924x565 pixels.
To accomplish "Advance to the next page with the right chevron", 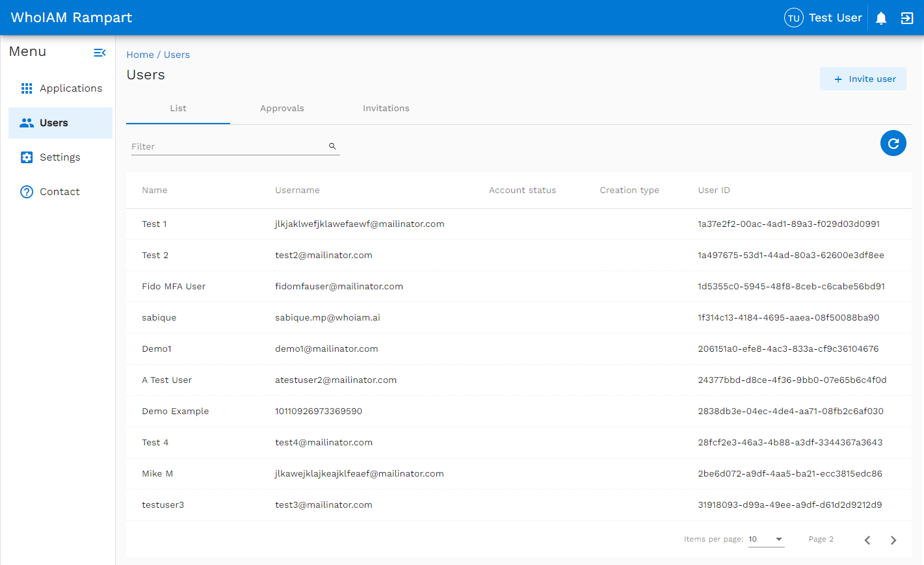I will pyautogui.click(x=893, y=540).
